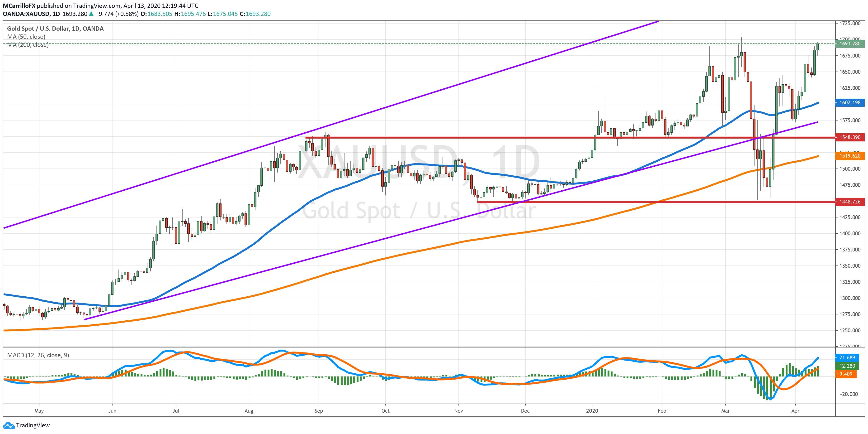Click the open value O:1683.505
This screenshot has height=434, width=868.
tap(156, 14)
